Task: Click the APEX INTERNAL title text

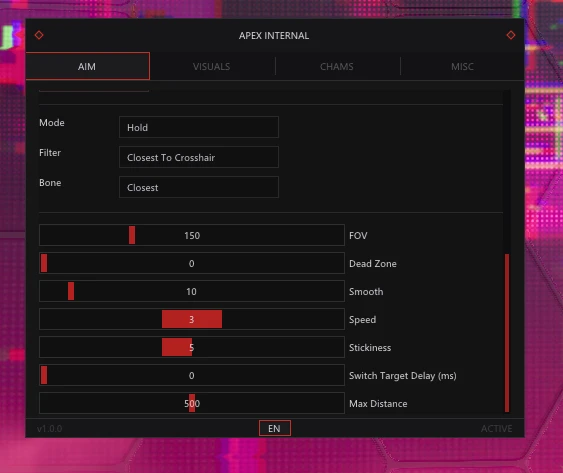Action: (x=274, y=36)
